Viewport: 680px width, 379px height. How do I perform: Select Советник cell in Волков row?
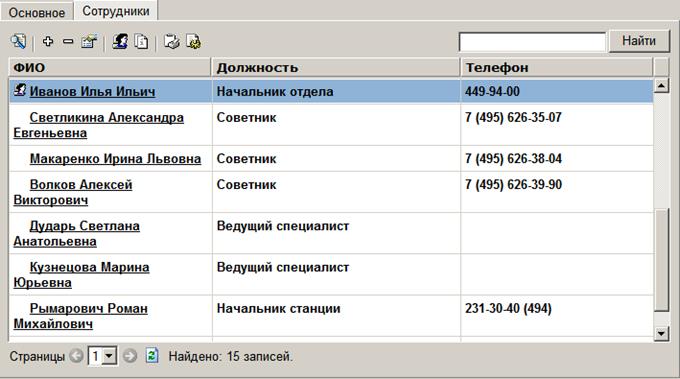336,192
